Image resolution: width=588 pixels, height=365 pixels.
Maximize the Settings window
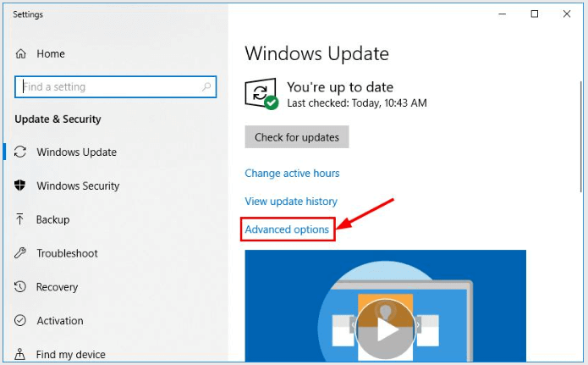[535, 14]
